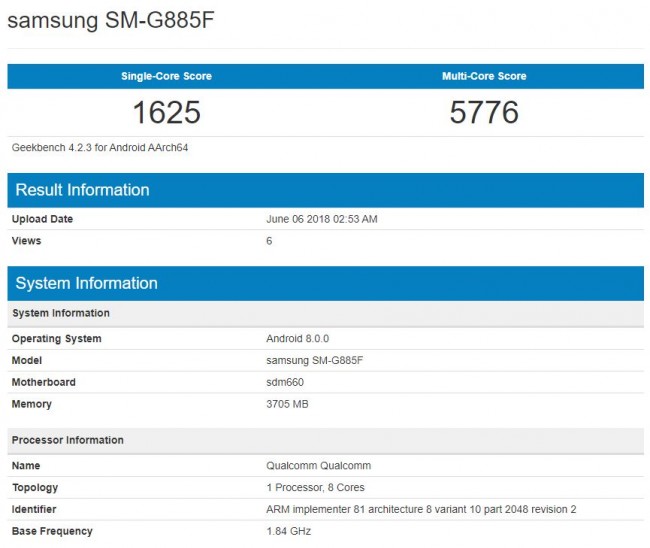Click the ARM implementer Identifier value
This screenshot has height=548, width=650.
point(421,510)
